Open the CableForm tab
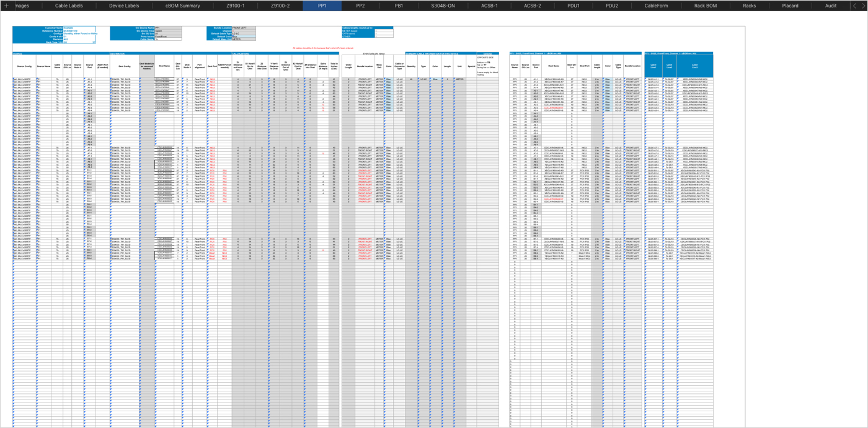868x428 pixels. click(656, 6)
